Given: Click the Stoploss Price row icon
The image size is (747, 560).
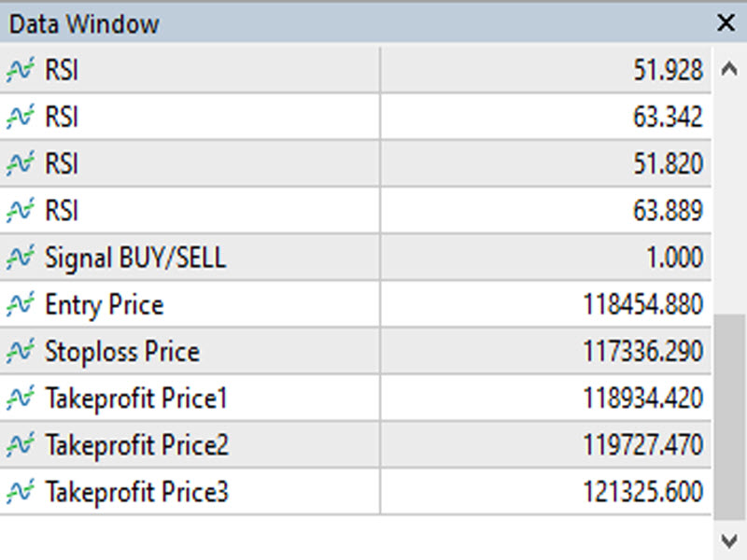Looking at the screenshot, I should pos(21,352).
